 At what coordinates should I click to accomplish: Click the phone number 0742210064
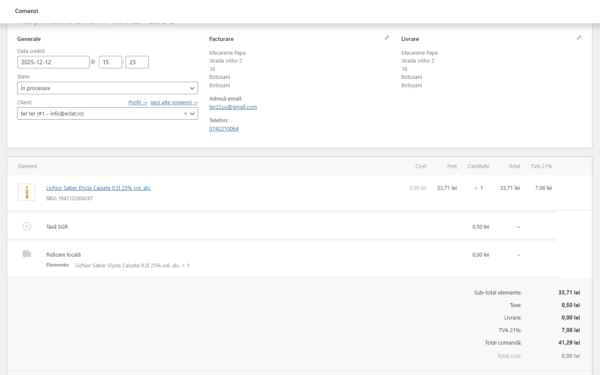click(x=223, y=129)
